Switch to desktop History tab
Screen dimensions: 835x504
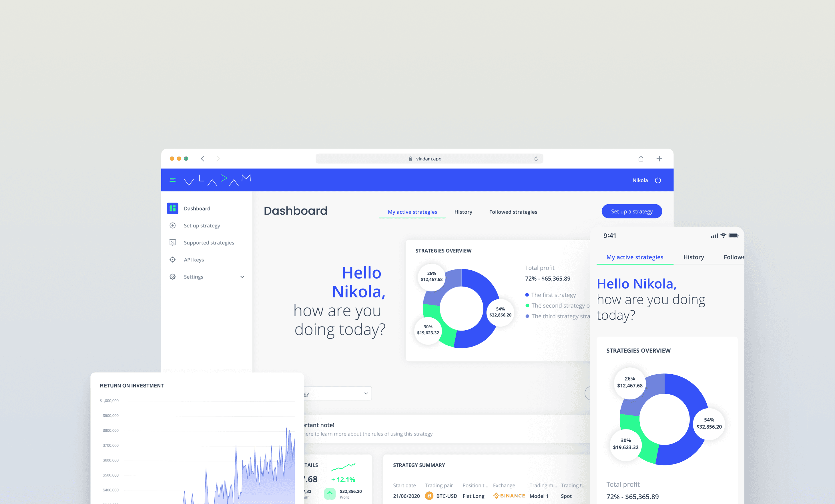coord(463,212)
